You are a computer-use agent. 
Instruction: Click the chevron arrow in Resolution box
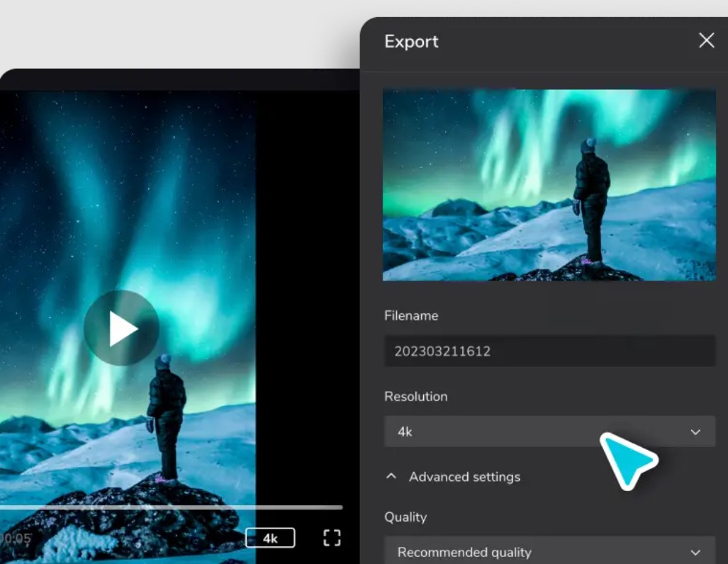(695, 432)
